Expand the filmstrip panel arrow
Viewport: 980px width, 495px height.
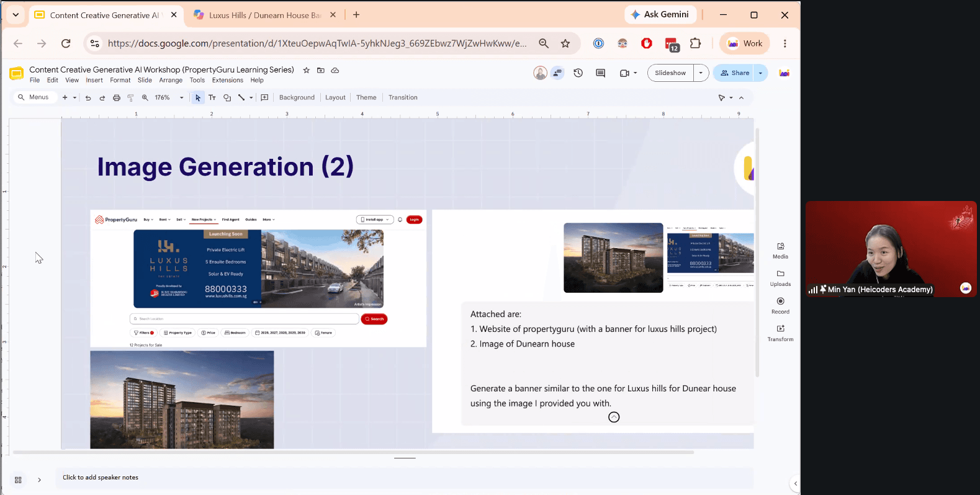coord(39,480)
